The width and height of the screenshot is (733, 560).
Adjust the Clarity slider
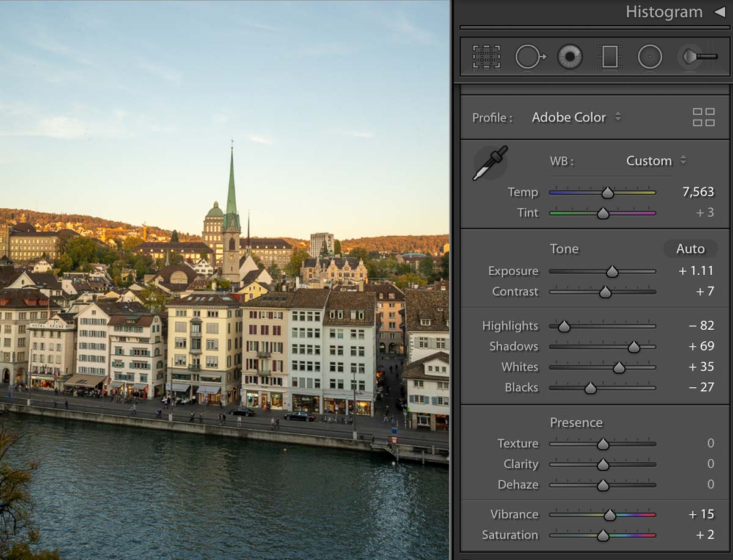pos(603,465)
